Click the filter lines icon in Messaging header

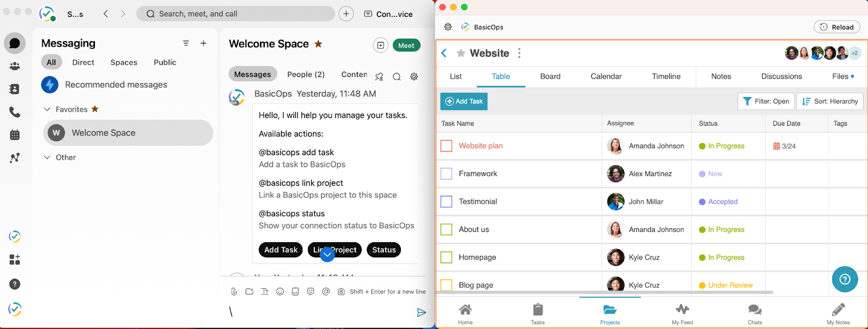click(186, 43)
